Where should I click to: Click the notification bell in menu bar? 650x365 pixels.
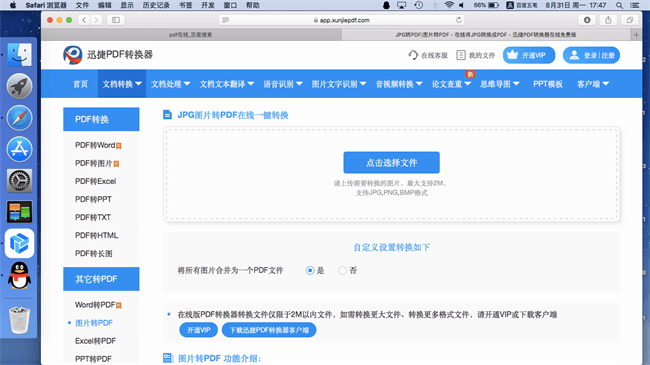pos(386,5)
